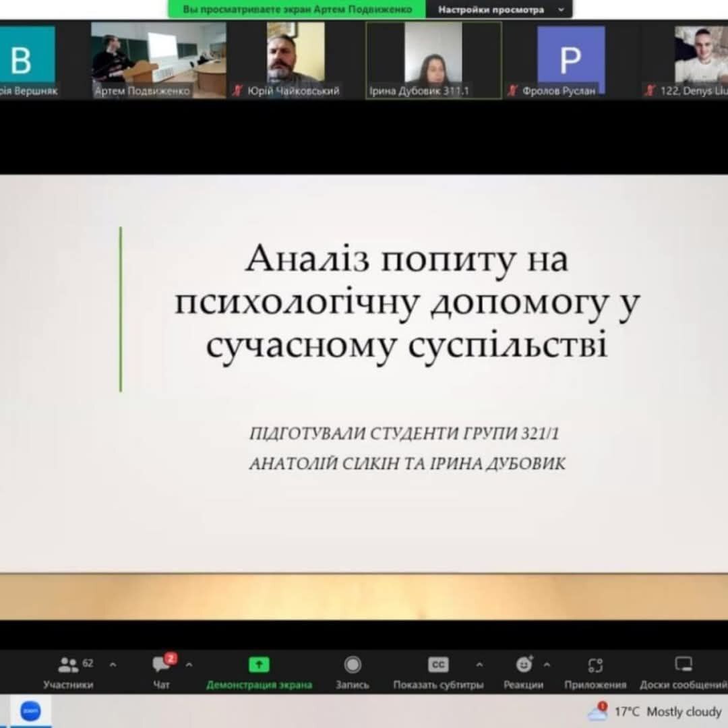
Task: Click the green screen-viewing notification banner
Action: pos(297,9)
